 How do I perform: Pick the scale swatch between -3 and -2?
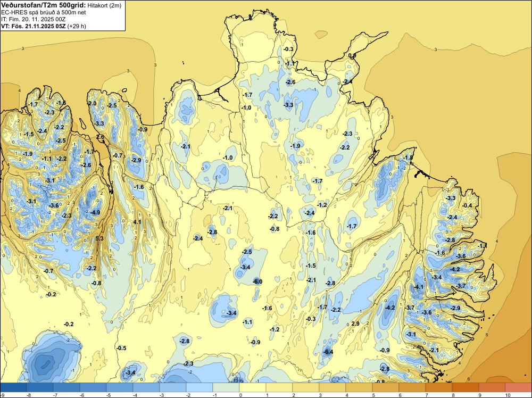(173, 387)
